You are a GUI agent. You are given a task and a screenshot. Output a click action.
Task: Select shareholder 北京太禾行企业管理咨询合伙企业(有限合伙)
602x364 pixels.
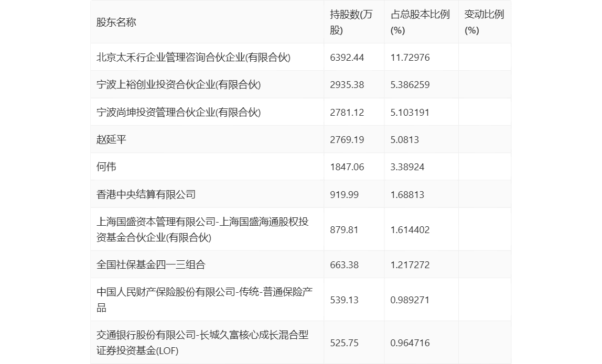(193, 58)
